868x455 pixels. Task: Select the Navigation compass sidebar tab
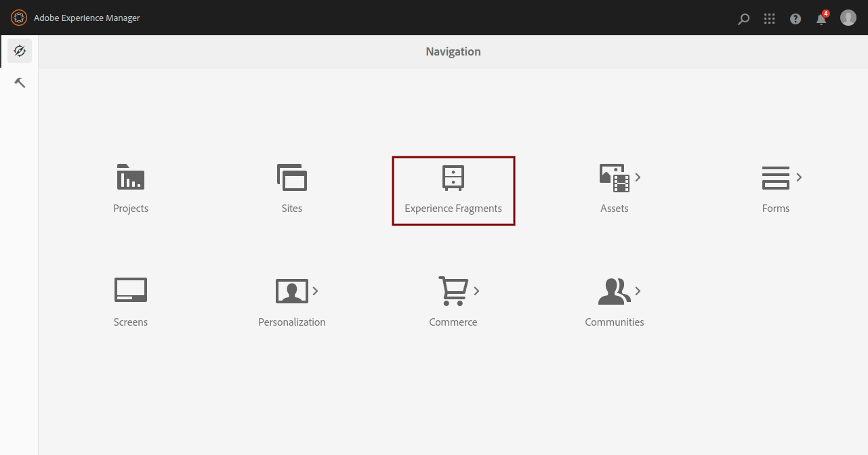pyautogui.click(x=20, y=51)
